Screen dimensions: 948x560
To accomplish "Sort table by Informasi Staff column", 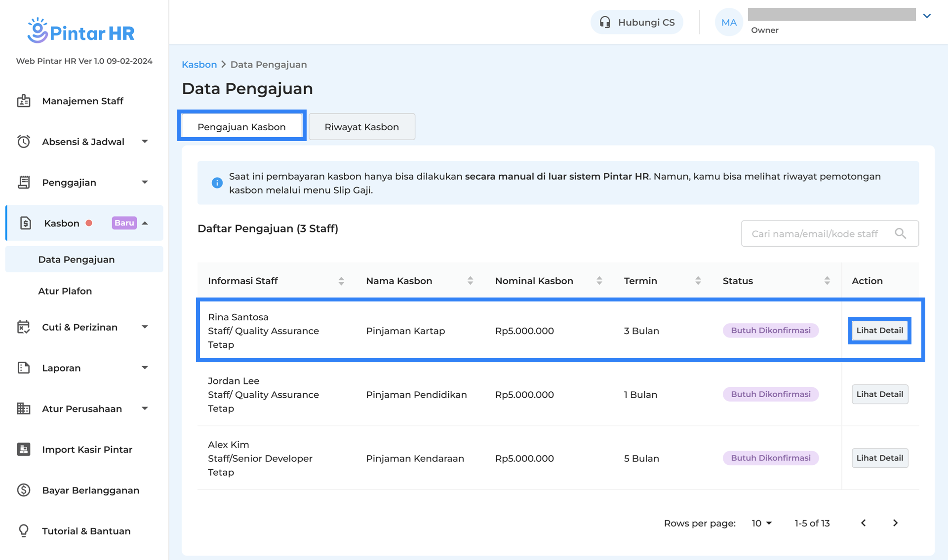I will pyautogui.click(x=341, y=281).
